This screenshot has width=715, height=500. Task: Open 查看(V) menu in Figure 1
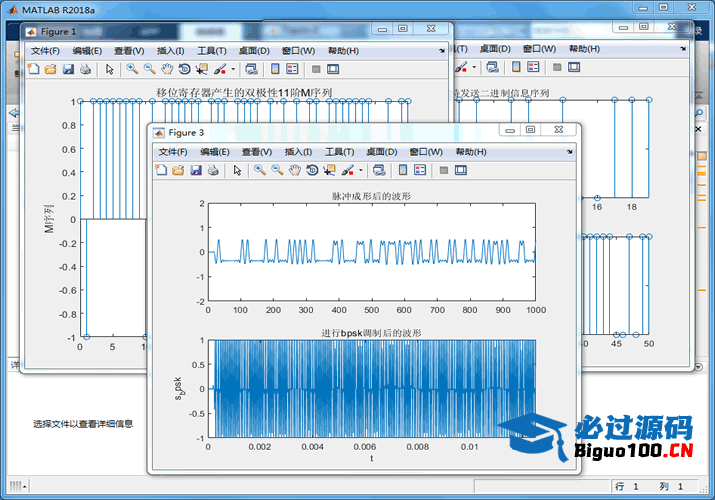129,51
